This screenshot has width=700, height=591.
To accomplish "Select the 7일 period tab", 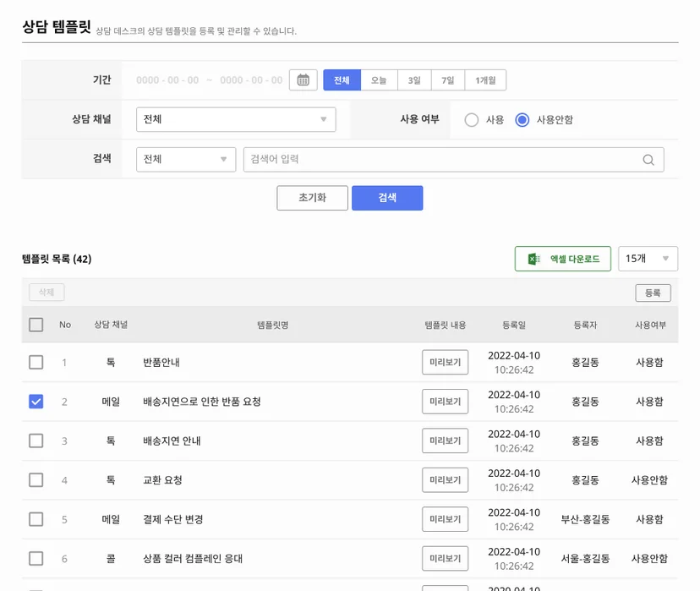I will click(448, 80).
